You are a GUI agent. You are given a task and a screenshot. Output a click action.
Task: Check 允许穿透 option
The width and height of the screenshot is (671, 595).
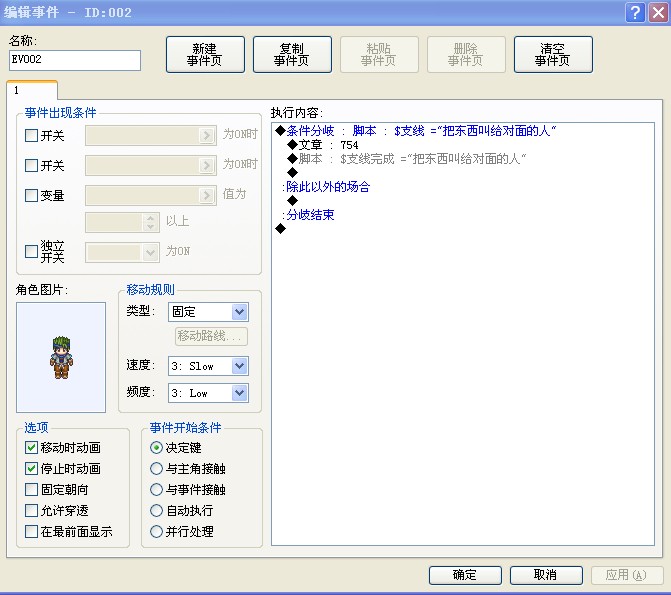coord(31,510)
